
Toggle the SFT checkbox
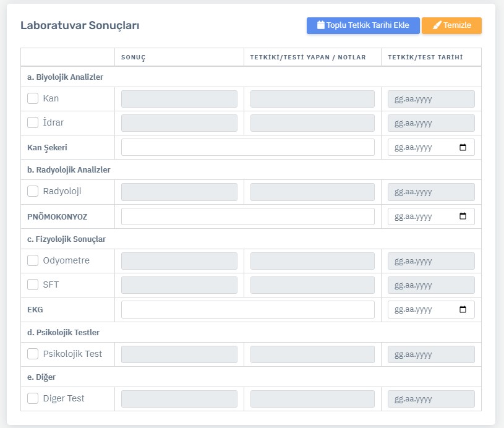[x=33, y=285]
